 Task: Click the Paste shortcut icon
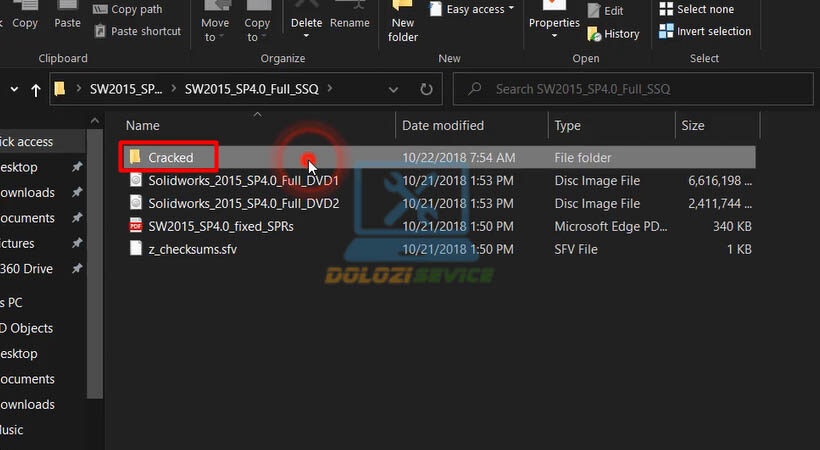[x=100, y=31]
